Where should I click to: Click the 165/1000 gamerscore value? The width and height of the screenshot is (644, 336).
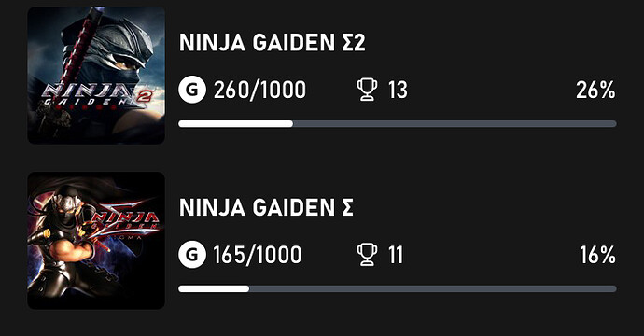[x=258, y=255]
